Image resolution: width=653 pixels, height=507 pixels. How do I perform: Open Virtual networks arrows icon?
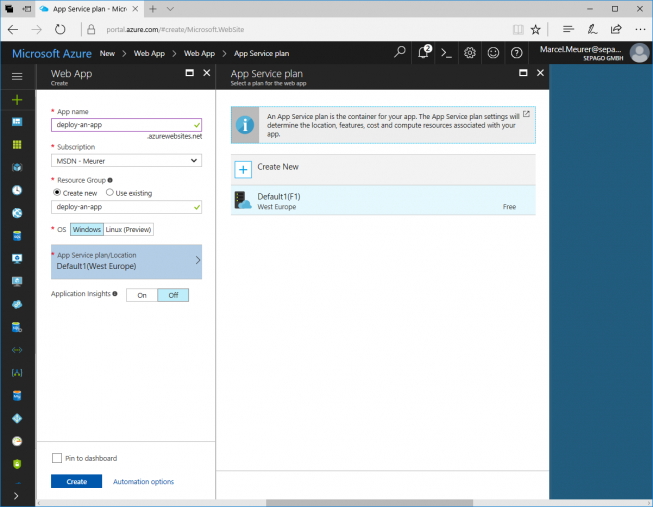pos(17,350)
